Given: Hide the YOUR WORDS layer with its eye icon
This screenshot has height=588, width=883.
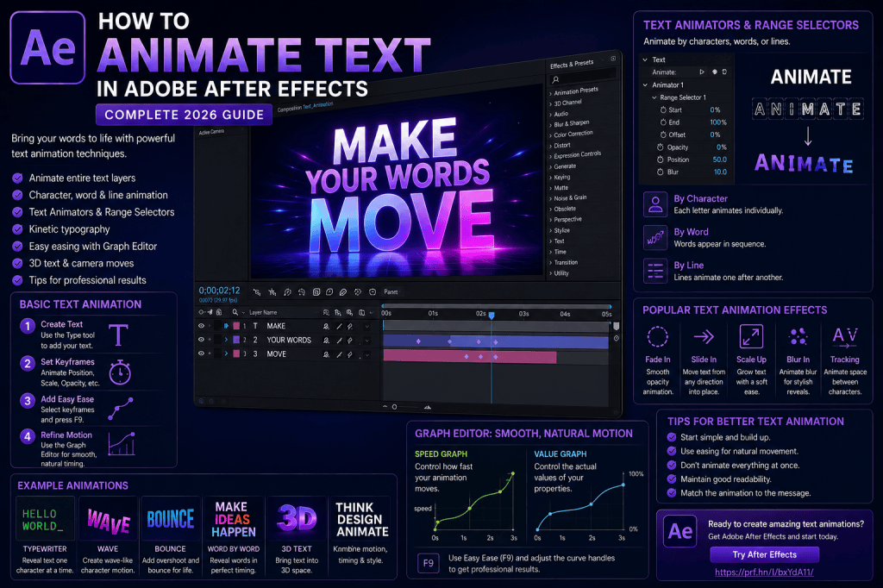Looking at the screenshot, I should coord(201,340).
